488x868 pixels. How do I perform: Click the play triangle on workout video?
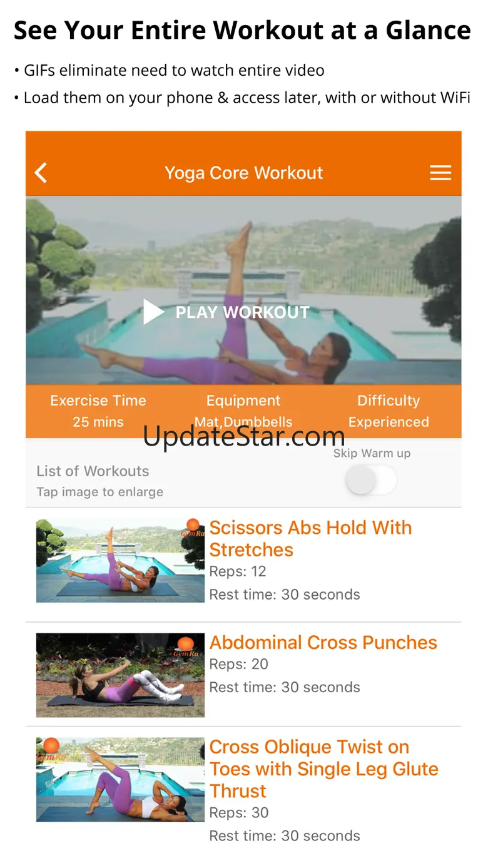(x=153, y=312)
